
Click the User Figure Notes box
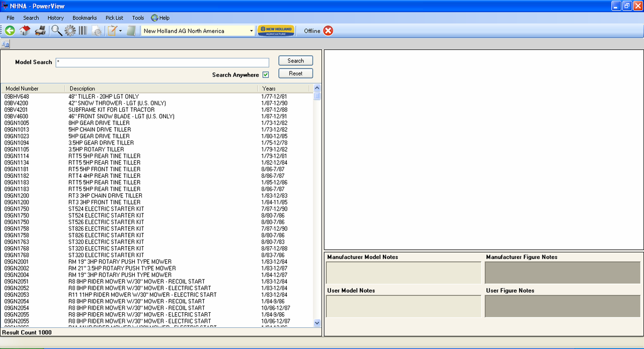point(562,306)
